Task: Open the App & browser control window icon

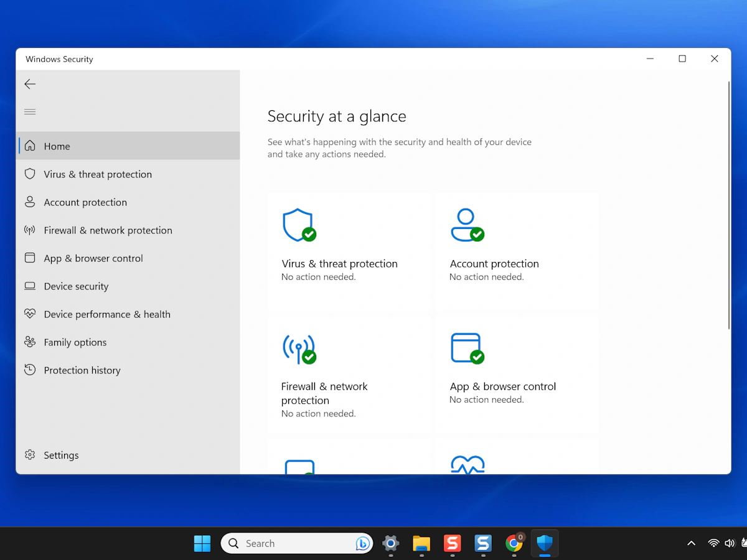Action: (467, 348)
